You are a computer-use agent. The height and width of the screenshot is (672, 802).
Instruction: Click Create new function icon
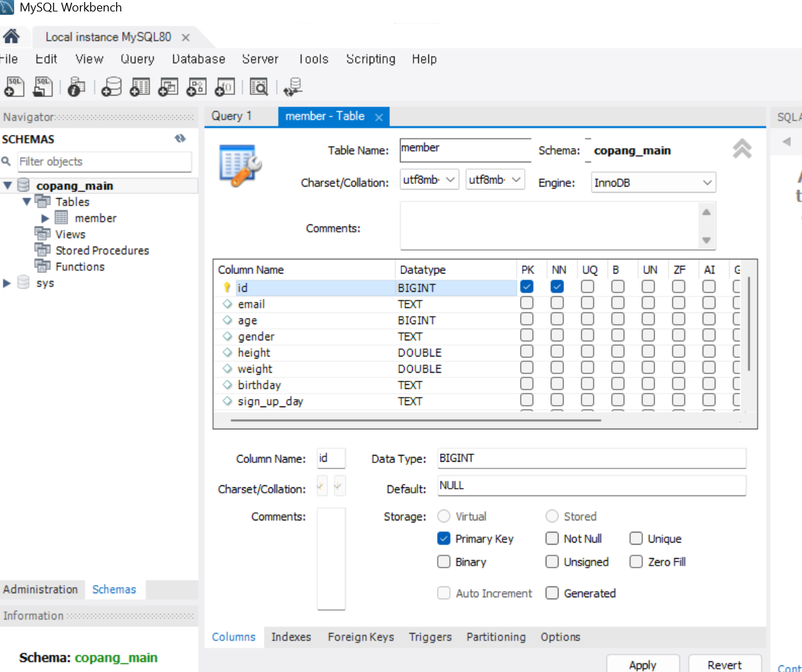[225, 87]
